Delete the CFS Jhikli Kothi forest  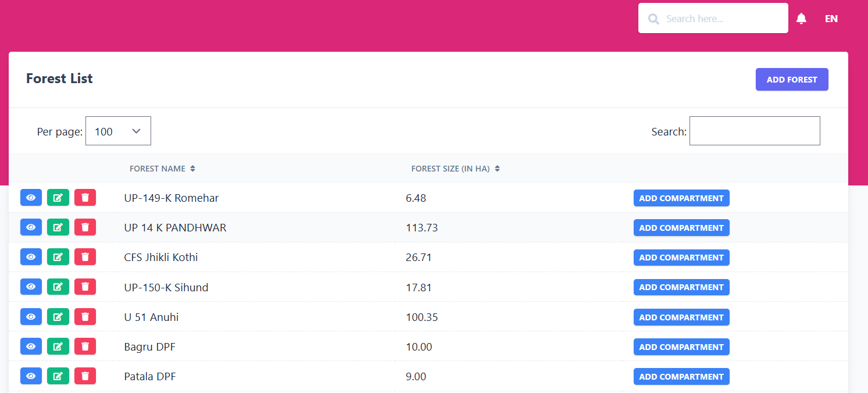(x=85, y=256)
